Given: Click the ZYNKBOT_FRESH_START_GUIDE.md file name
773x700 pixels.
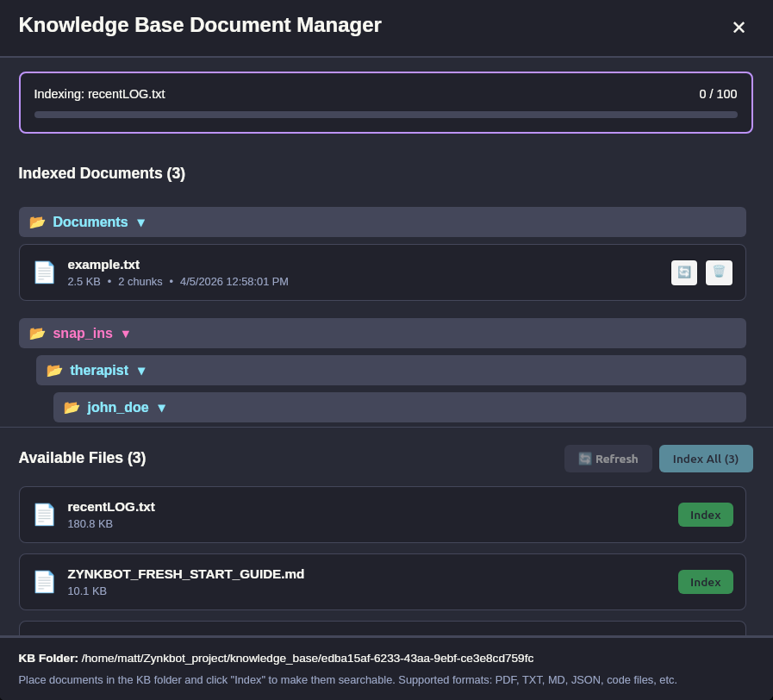Looking at the screenshot, I should [186, 574].
